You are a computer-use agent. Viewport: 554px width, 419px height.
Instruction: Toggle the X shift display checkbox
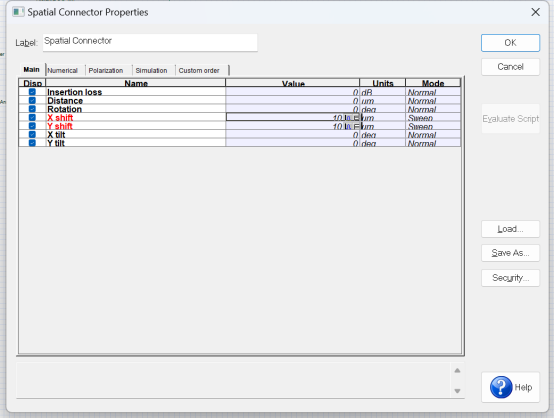tap(32, 117)
